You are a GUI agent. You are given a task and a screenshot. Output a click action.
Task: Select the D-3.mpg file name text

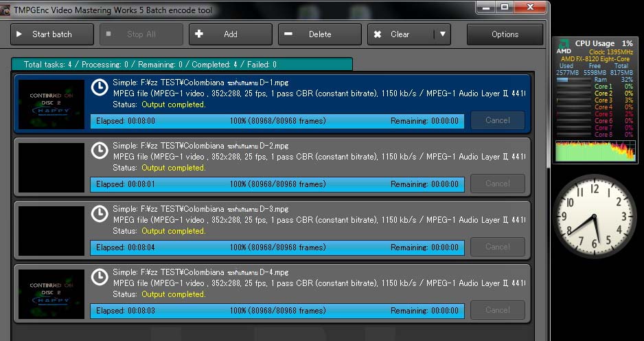pyautogui.click(x=201, y=210)
